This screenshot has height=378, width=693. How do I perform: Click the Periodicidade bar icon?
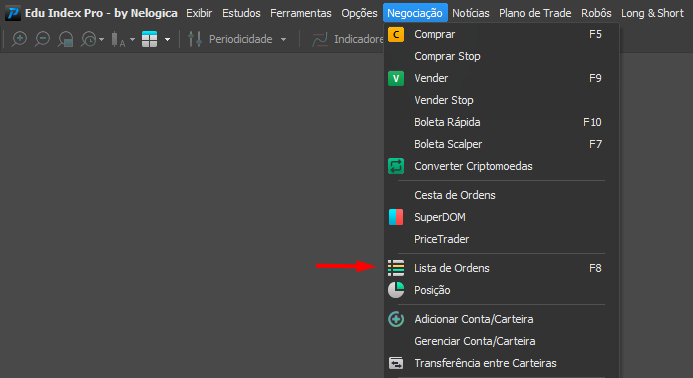(x=195, y=39)
